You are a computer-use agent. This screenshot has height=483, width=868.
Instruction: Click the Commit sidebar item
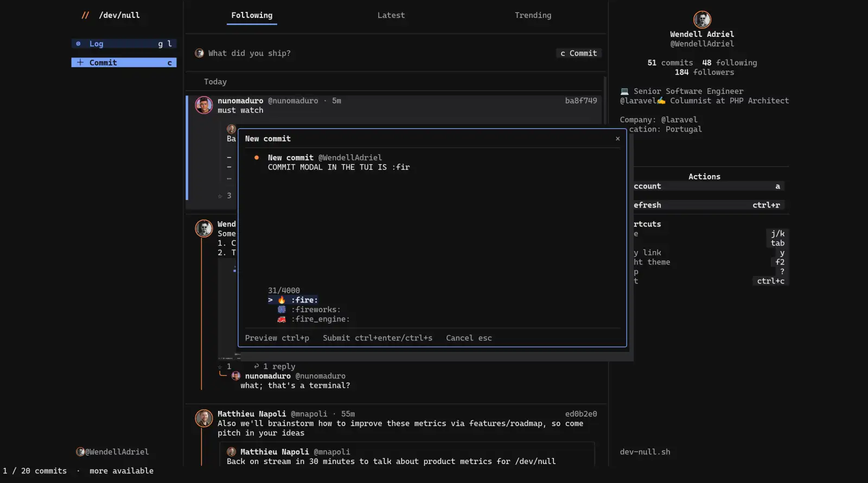click(124, 63)
